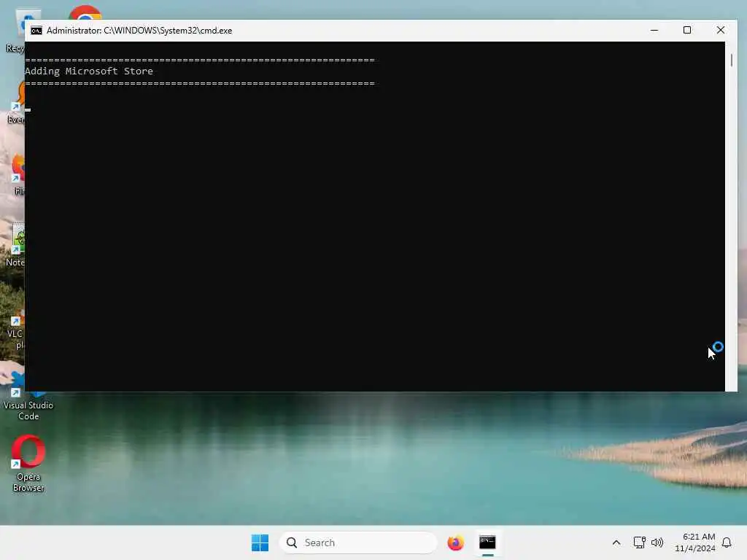Screen dimensions: 747x560
Task: Select the Opera Browser desktop shortcut
Action: click(x=28, y=463)
